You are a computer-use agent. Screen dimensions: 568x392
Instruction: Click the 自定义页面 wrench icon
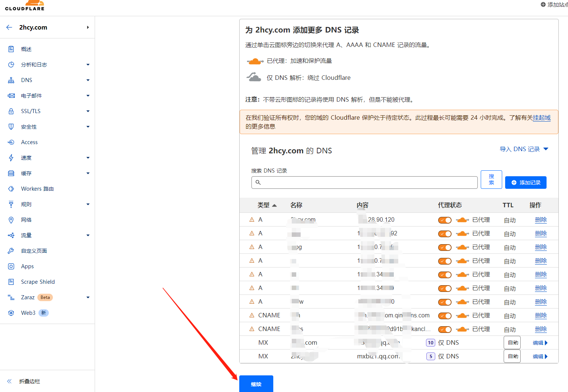pos(11,251)
